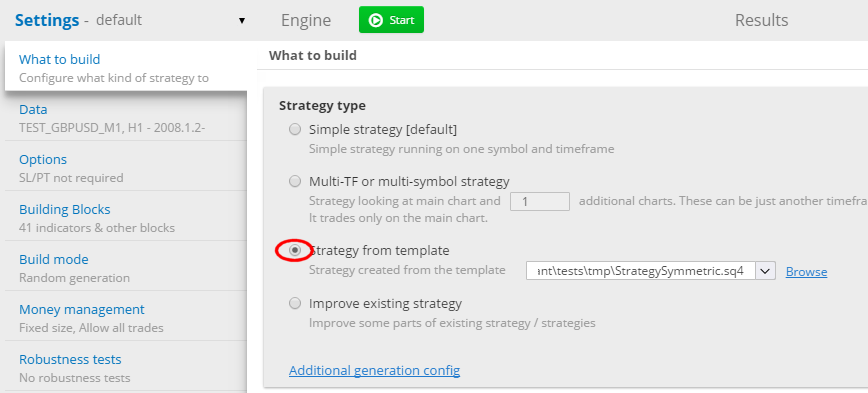Click the Strategy from template label
Screen dimensions: 868x393
point(379,251)
